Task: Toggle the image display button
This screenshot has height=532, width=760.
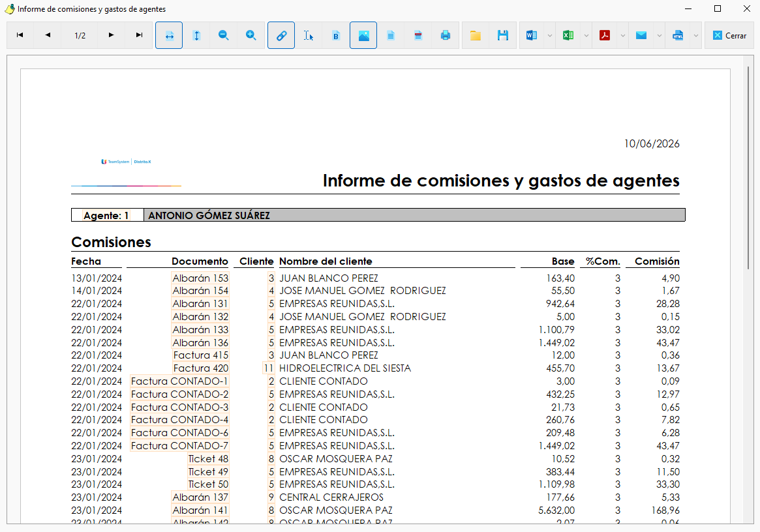Action: [x=363, y=35]
